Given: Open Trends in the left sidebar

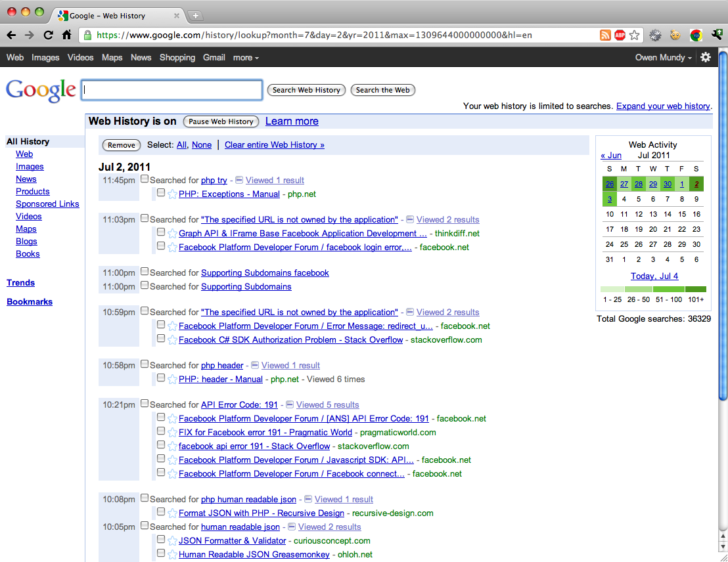Looking at the screenshot, I should tap(20, 283).
